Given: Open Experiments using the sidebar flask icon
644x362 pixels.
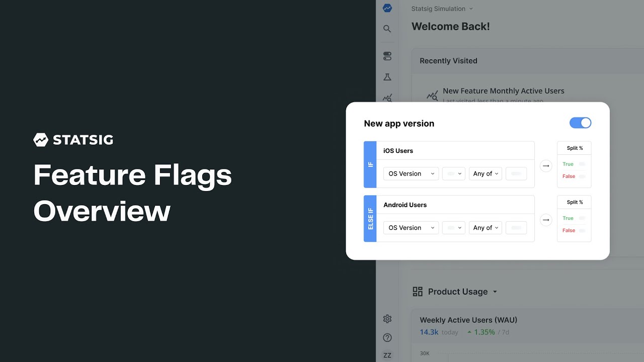Looking at the screenshot, I should [387, 77].
